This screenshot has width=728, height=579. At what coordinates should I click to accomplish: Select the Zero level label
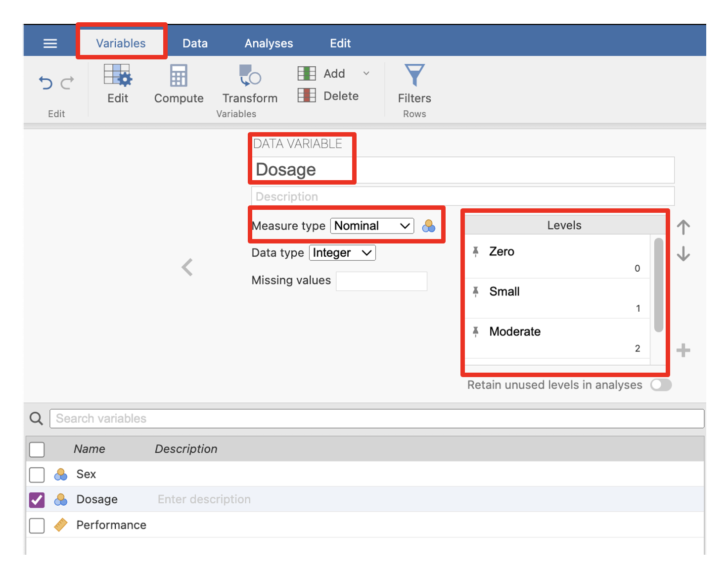[501, 251]
